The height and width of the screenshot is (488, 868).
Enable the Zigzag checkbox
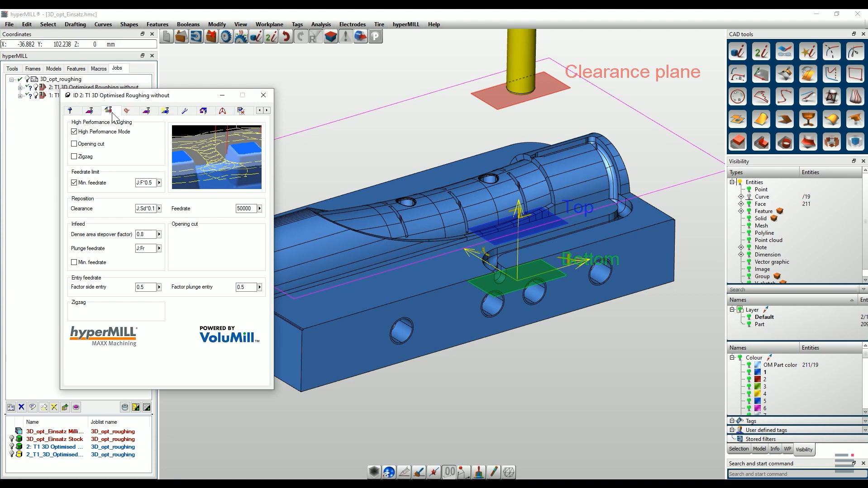74,156
